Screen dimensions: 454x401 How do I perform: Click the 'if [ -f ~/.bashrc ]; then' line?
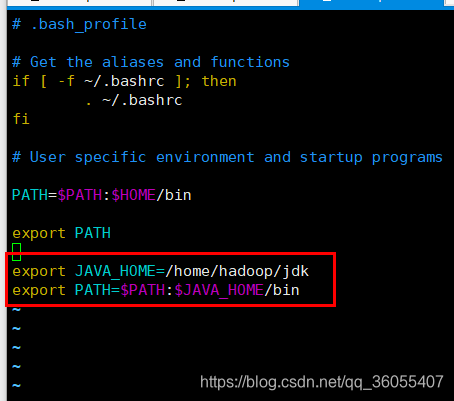[x=124, y=81]
